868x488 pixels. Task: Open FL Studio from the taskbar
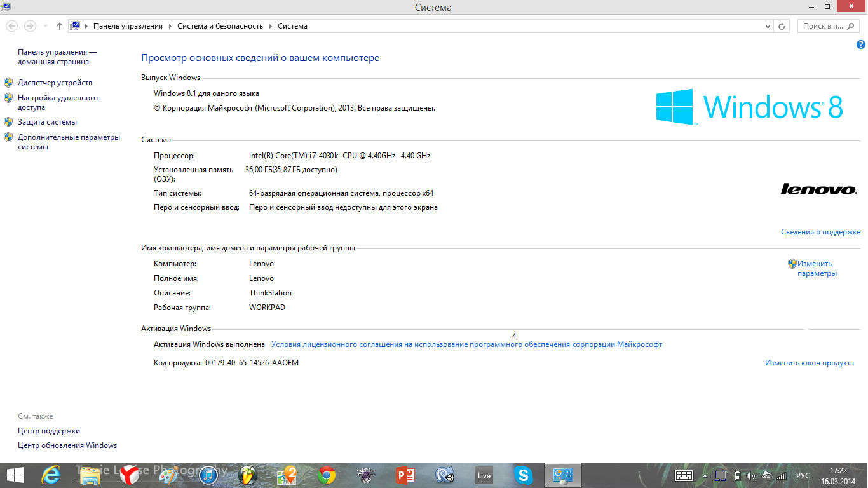(248, 475)
